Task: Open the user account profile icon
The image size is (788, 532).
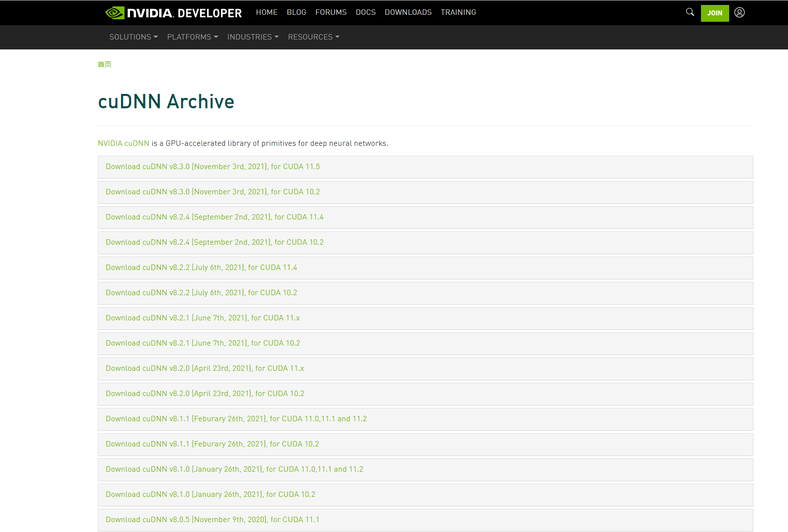Action: [x=739, y=12]
